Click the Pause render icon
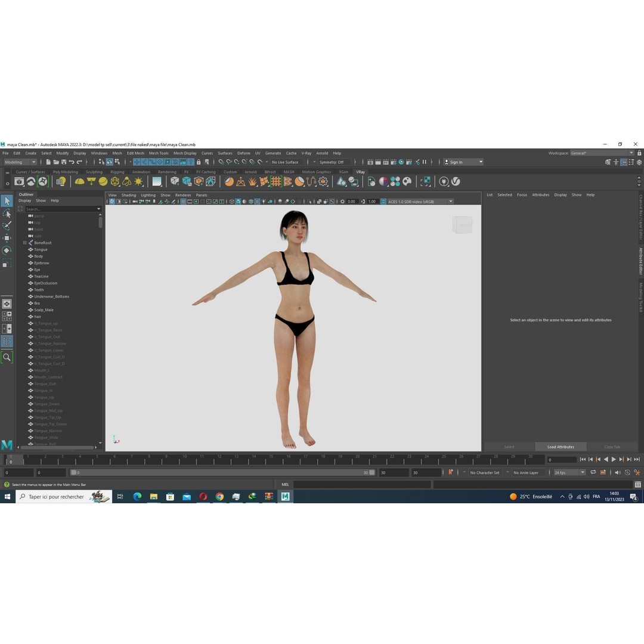The width and height of the screenshot is (644, 644). (425, 162)
